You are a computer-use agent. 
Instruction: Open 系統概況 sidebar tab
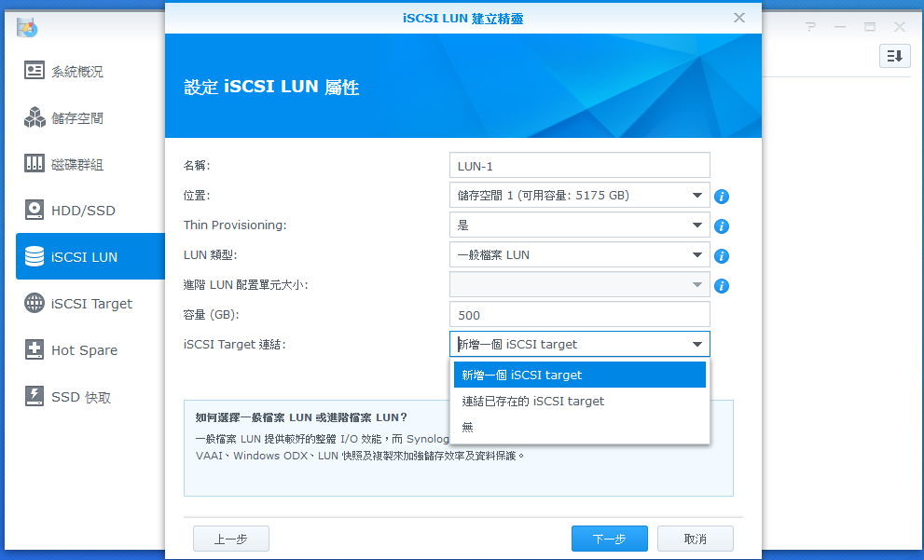pos(90,71)
